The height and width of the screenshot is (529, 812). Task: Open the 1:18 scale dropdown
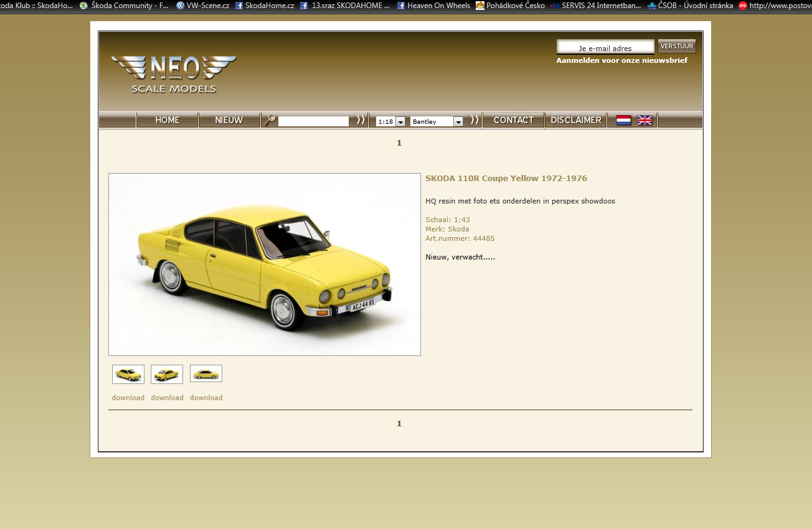[x=390, y=121]
